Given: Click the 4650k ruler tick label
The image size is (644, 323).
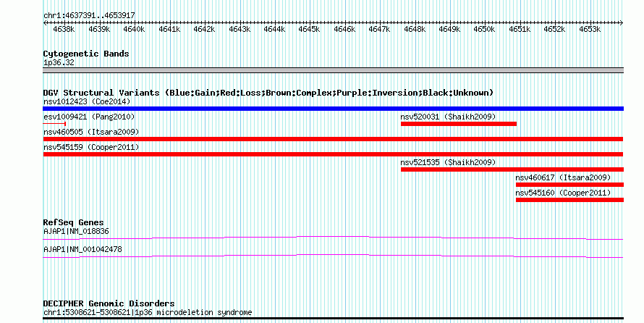Looking at the screenshot, I should [484, 30].
